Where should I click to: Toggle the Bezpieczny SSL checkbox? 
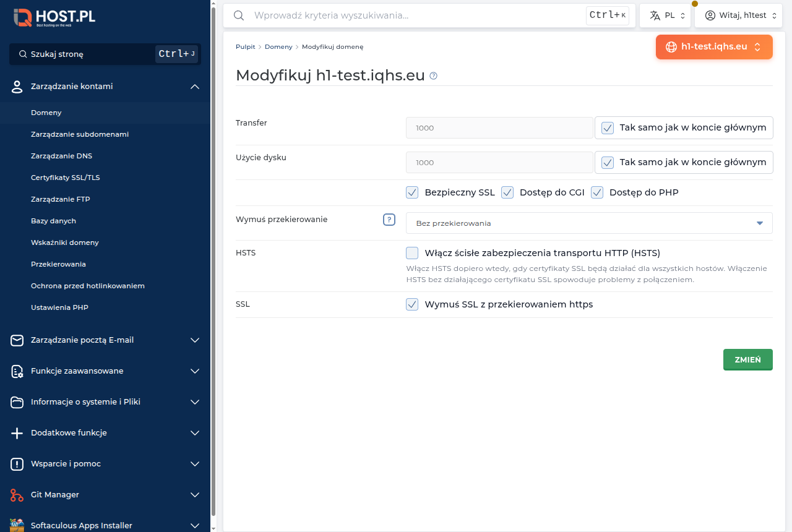coord(412,192)
